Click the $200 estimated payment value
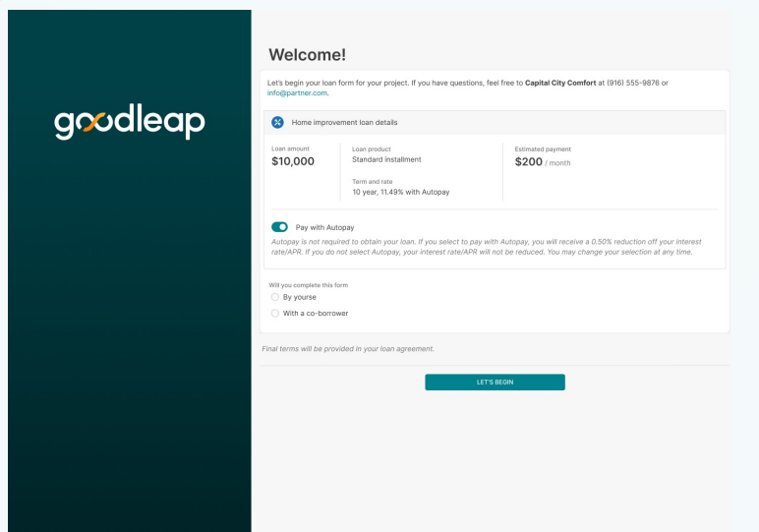This screenshot has height=532, width=759. click(529, 161)
